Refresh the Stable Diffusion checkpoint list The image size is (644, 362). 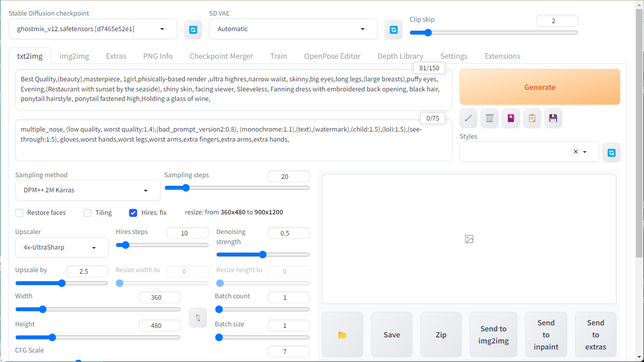pos(193,30)
